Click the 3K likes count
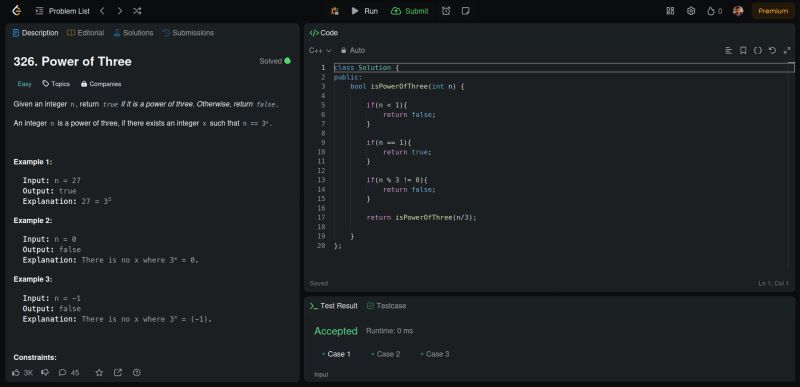Image resolution: width=800 pixels, height=387 pixels. click(28, 373)
